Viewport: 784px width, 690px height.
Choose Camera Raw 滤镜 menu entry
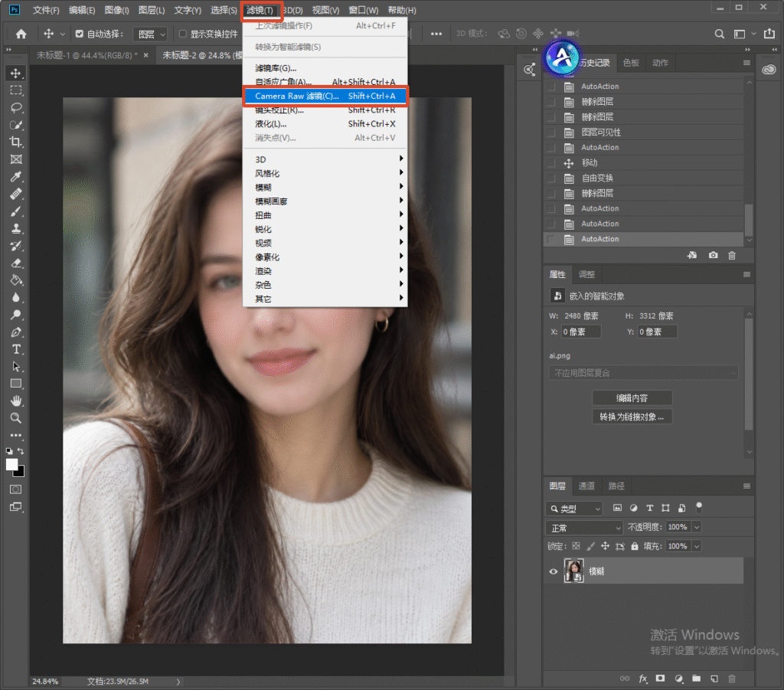tap(325, 96)
